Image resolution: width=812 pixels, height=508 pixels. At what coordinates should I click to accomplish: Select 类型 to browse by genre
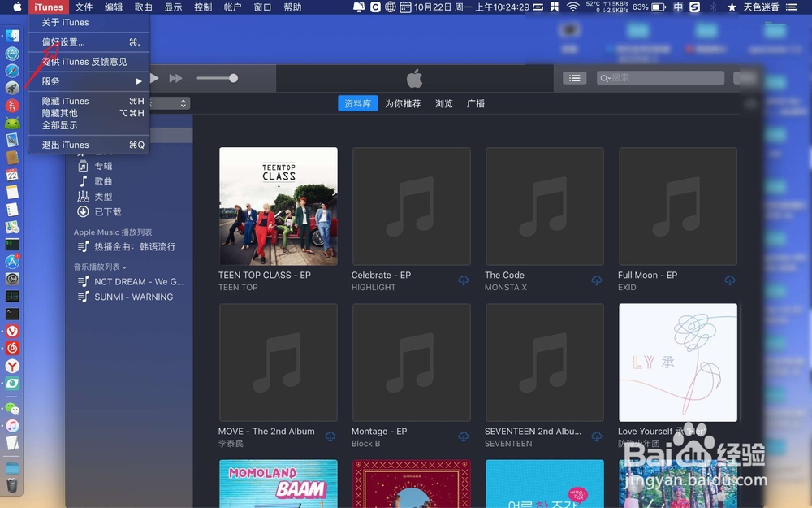(x=103, y=196)
